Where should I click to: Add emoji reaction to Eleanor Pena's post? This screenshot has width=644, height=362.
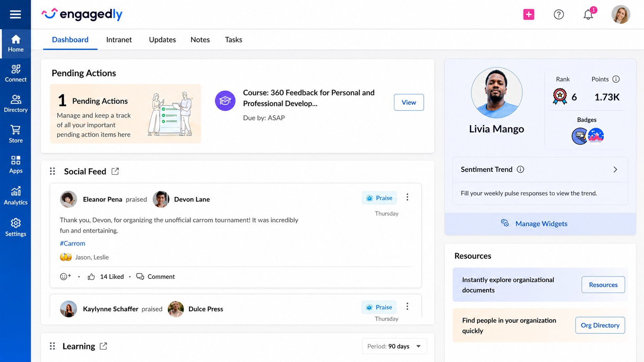click(65, 276)
